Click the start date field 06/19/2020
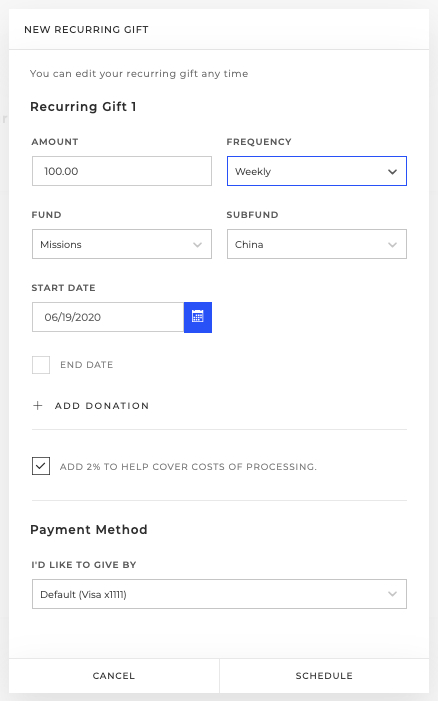The image size is (438, 701). [x=108, y=317]
